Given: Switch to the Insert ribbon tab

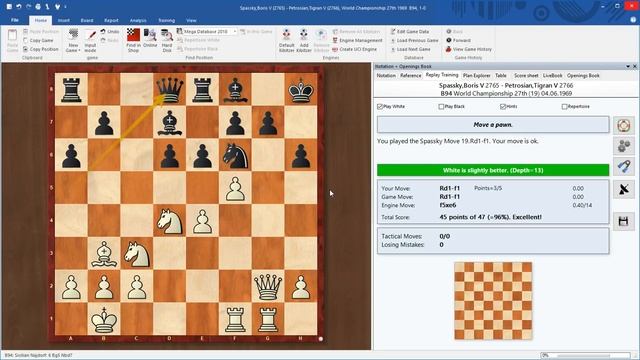Looking at the screenshot, I should 63,20.
